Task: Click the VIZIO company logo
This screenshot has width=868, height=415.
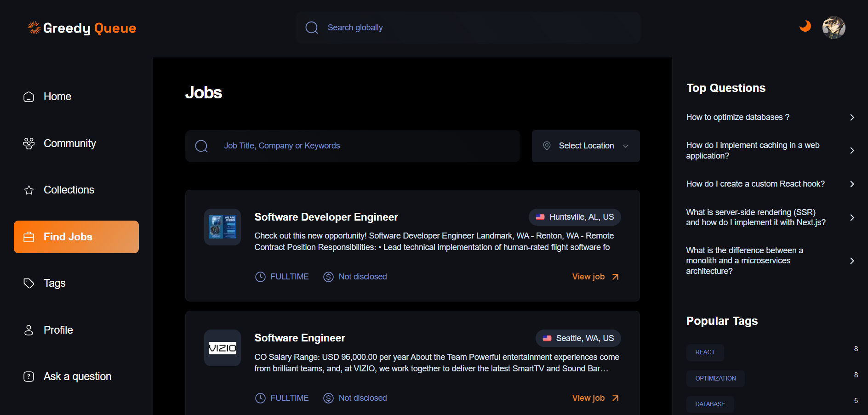Action: pos(223,348)
